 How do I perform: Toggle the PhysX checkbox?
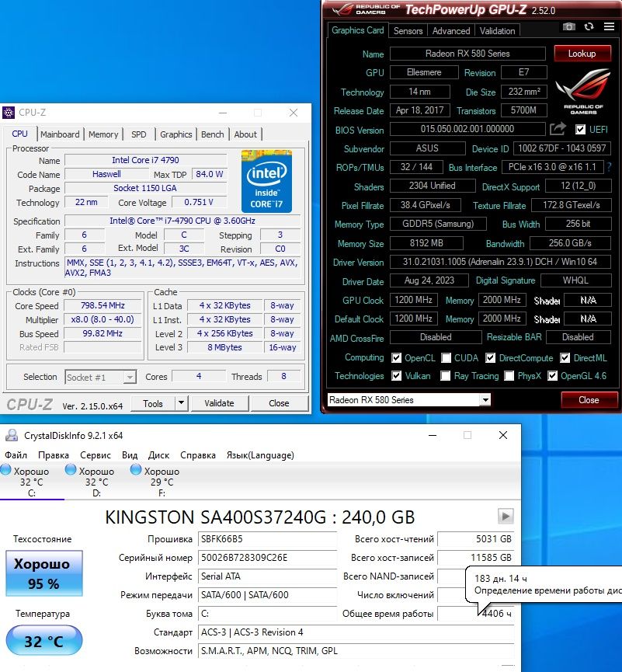[509, 376]
